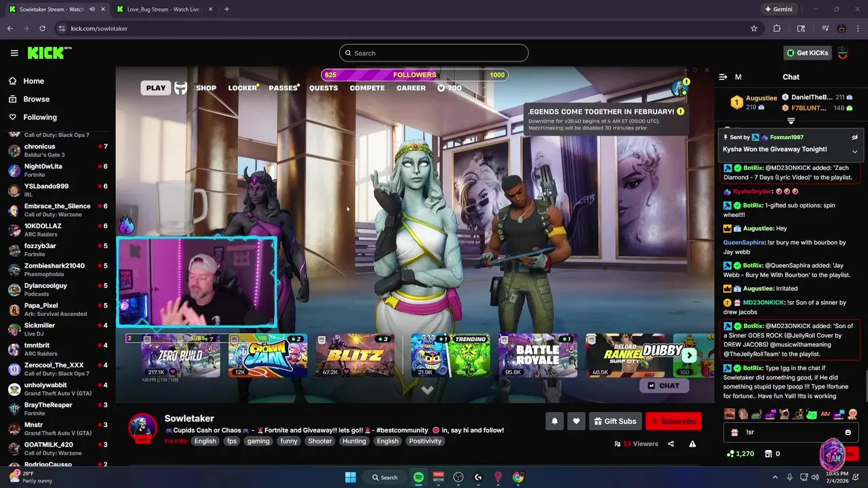Screen dimensions: 868x488
Task: Click the red Subscribe button
Action: pos(673,422)
